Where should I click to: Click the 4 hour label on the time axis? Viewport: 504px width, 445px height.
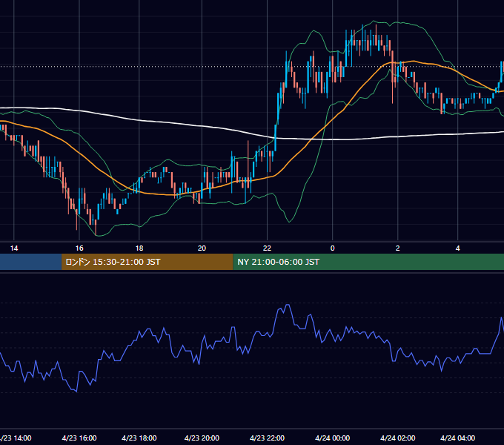(458, 248)
